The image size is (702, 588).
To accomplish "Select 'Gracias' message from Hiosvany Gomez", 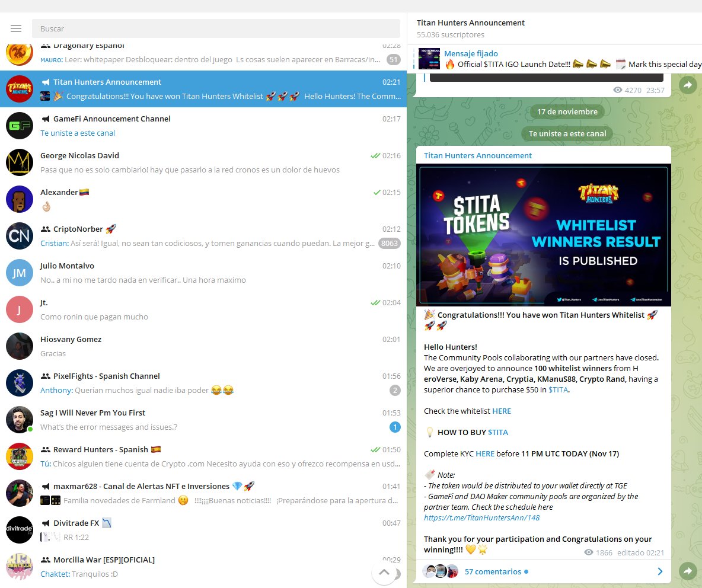I will tap(53, 353).
